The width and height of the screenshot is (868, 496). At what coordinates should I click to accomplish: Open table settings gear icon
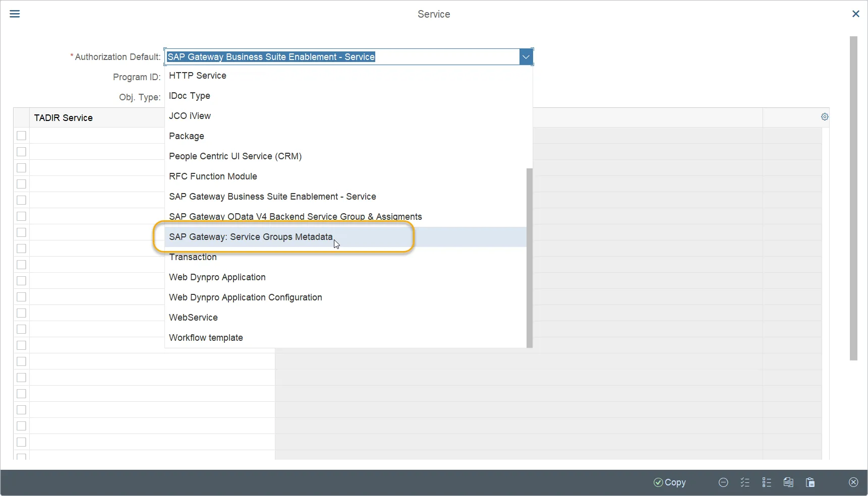(825, 117)
